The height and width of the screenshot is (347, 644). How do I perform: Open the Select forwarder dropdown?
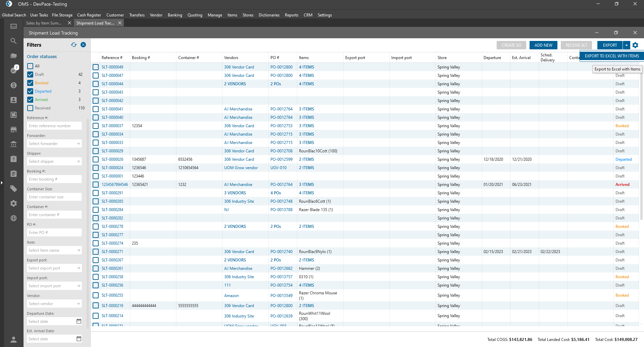[54, 144]
